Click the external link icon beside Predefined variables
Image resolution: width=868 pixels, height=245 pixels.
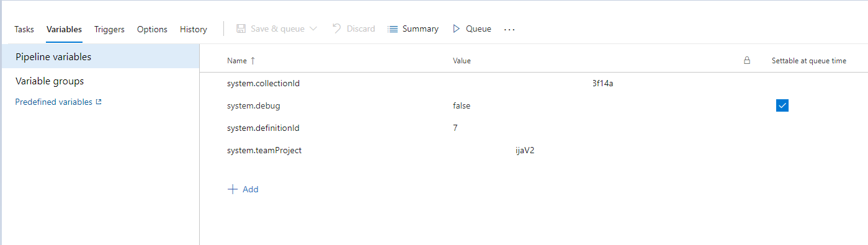(x=99, y=102)
